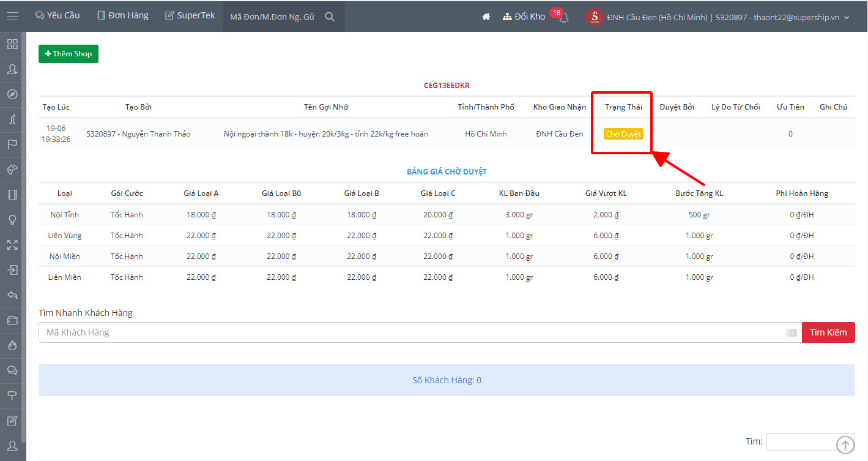The image size is (868, 461).
Task: Click the 2.000 ₫ Giá Vượt KL cell
Action: [606, 215]
